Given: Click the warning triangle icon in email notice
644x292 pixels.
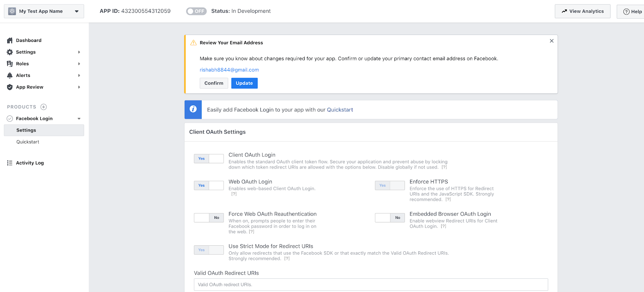Looking at the screenshot, I should pyautogui.click(x=193, y=43).
